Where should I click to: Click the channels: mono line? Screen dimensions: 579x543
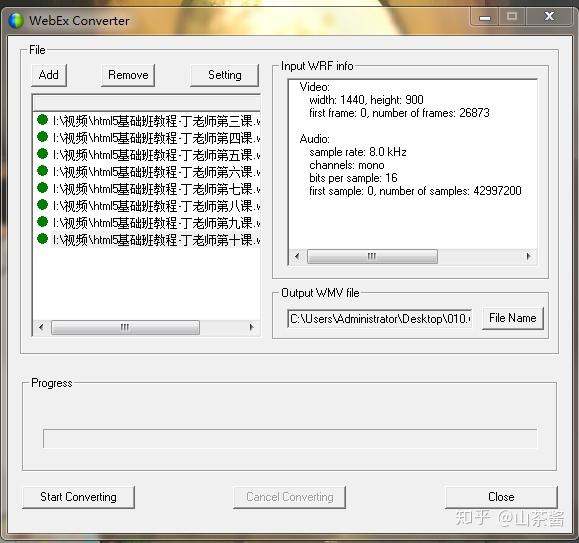coord(347,165)
